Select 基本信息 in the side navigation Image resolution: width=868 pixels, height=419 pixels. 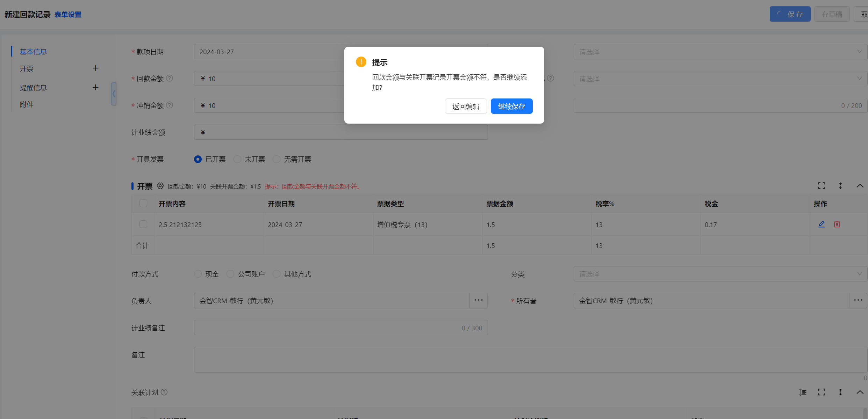pyautogui.click(x=33, y=52)
